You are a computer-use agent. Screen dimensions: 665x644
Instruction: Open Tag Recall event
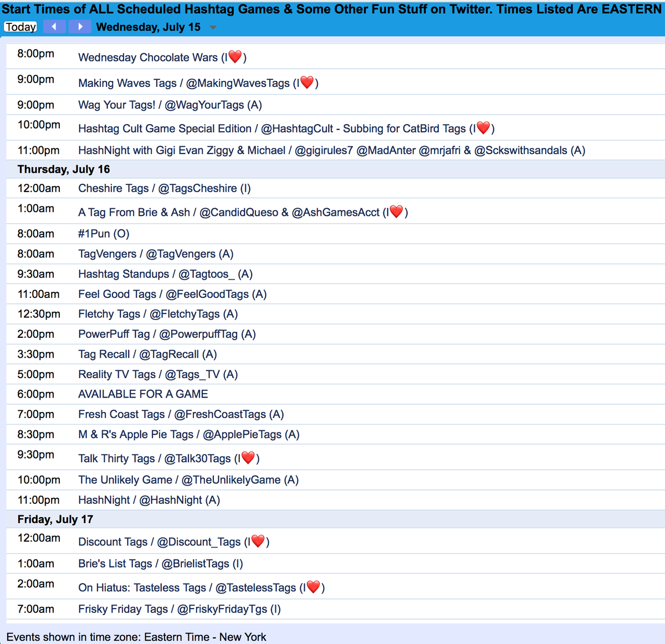pyautogui.click(x=147, y=354)
